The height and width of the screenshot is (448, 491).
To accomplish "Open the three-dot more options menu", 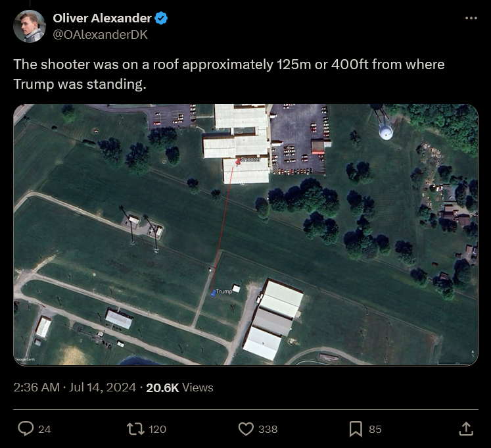I will 471,18.
